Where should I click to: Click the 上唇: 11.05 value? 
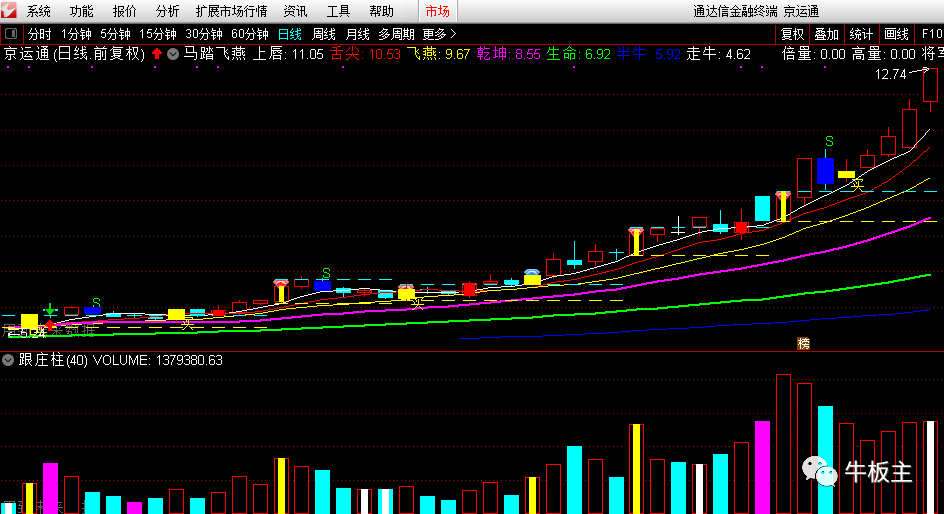tap(288, 54)
